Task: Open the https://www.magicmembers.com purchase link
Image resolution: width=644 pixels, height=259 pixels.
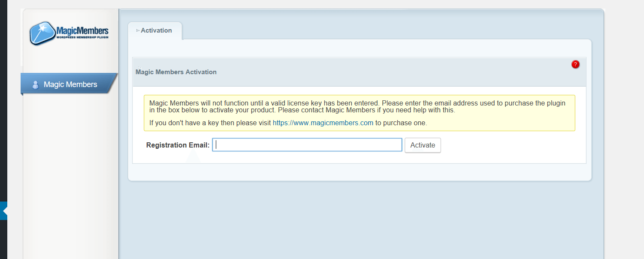Action: click(x=323, y=123)
